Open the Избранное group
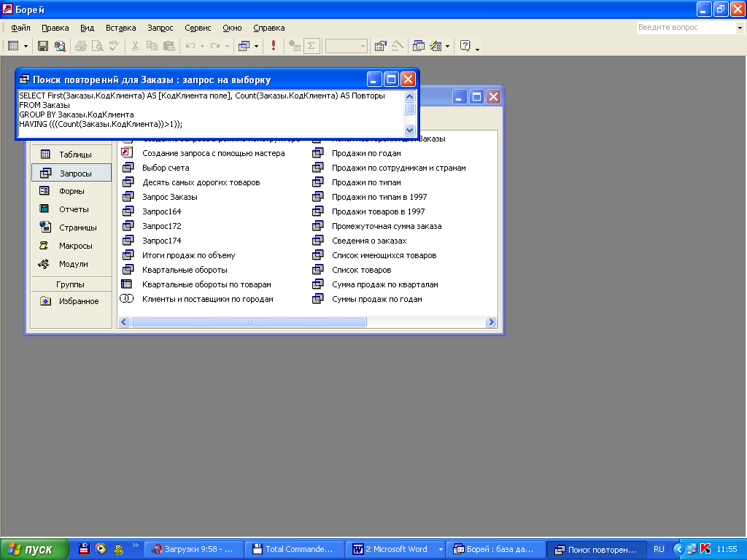Screen dimensions: 747x560 pyautogui.click(x=71, y=301)
